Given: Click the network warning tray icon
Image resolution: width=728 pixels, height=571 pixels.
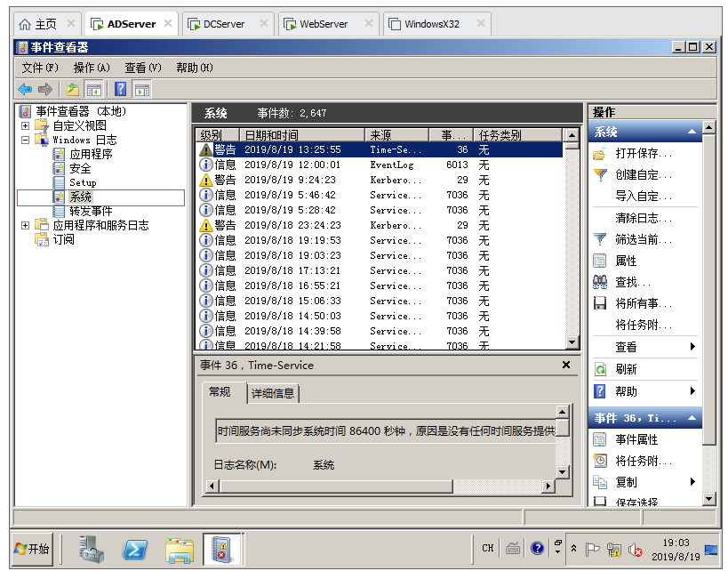Looking at the screenshot, I should (x=614, y=550).
